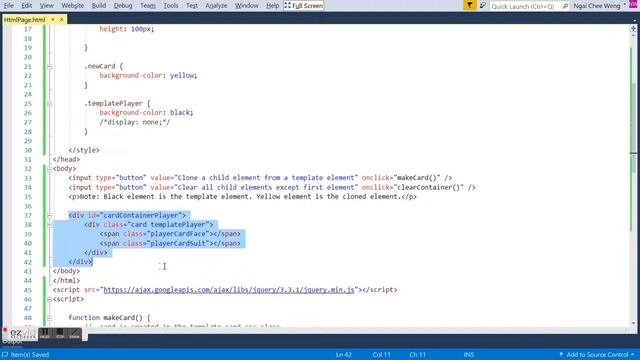This screenshot has width=640, height=360.
Task: Click the 'background-color: yellow;' line
Action: pyautogui.click(x=149, y=76)
